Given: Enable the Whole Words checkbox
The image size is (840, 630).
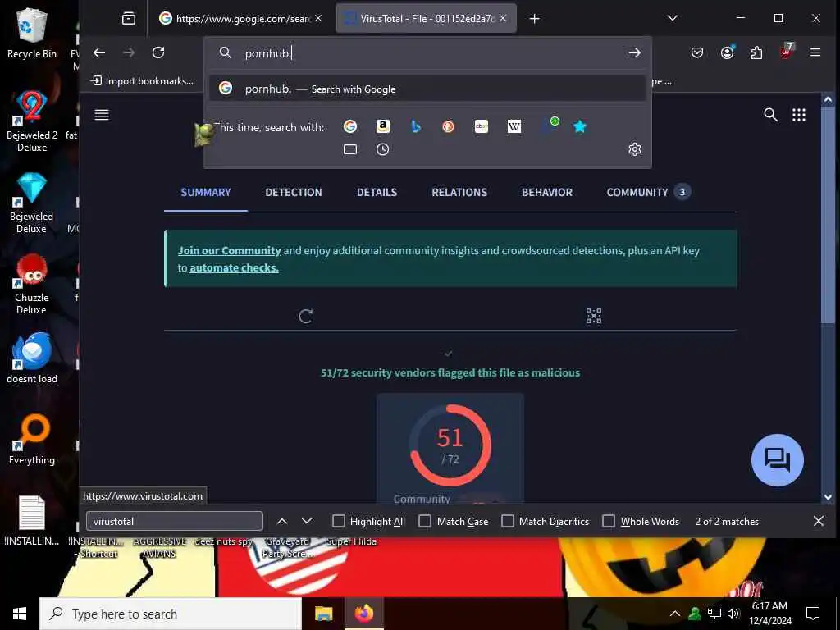Looking at the screenshot, I should click(x=609, y=521).
